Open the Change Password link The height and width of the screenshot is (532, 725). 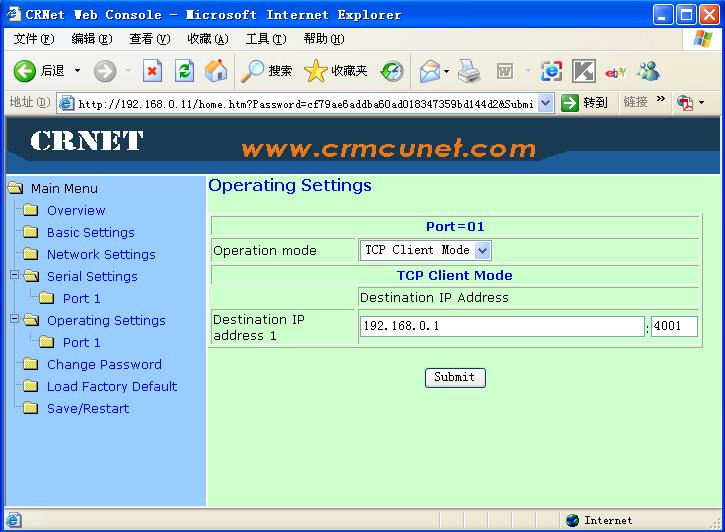[x=104, y=364]
